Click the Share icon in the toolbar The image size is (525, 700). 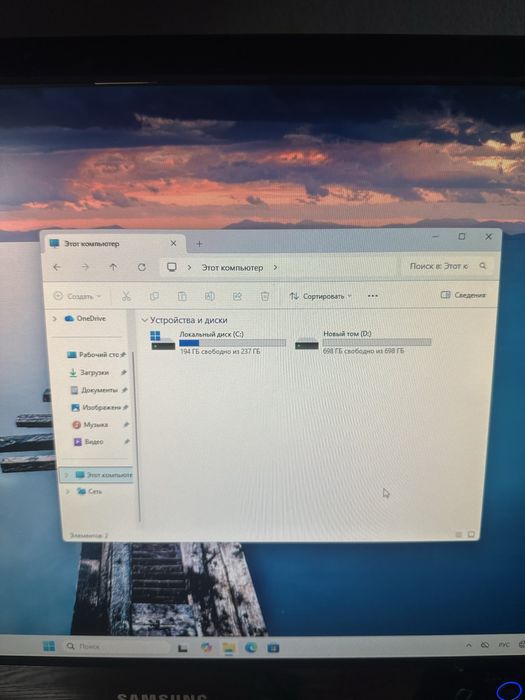(x=238, y=296)
